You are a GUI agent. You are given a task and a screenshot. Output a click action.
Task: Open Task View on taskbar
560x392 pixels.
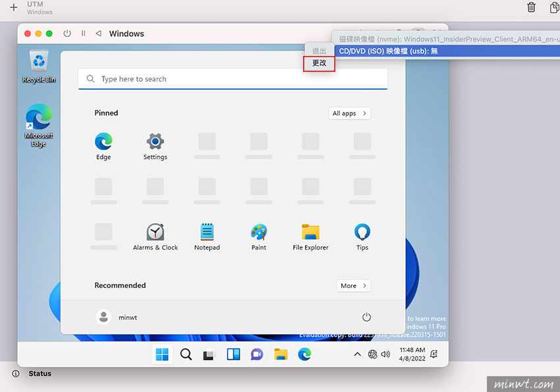point(210,354)
